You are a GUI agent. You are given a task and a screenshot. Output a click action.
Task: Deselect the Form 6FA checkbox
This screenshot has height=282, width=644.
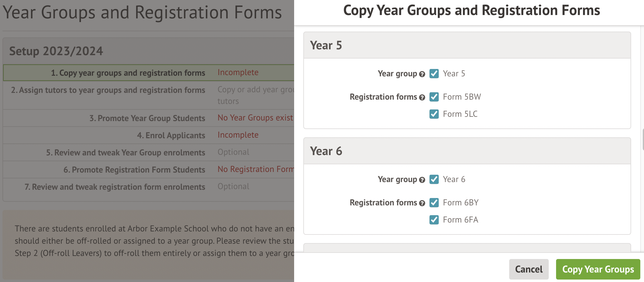click(x=434, y=220)
